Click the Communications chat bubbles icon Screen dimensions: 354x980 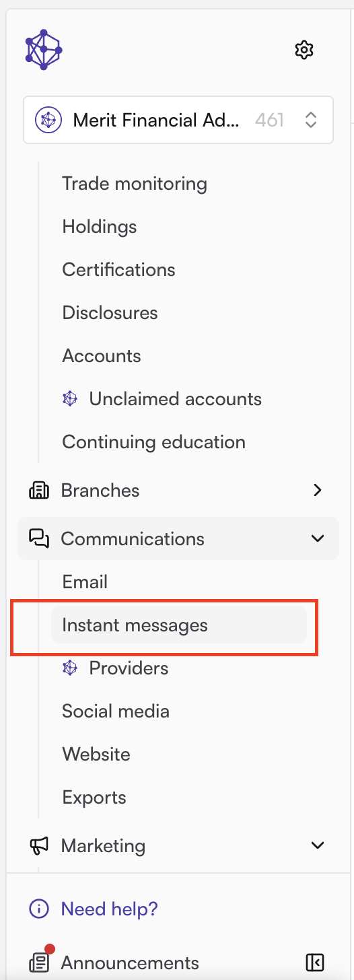click(x=39, y=538)
